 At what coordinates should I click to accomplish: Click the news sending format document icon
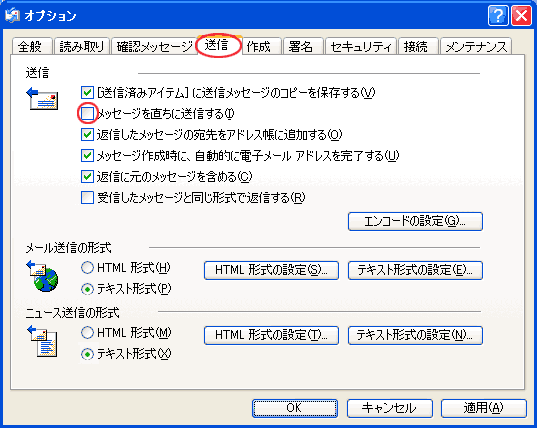(42, 341)
